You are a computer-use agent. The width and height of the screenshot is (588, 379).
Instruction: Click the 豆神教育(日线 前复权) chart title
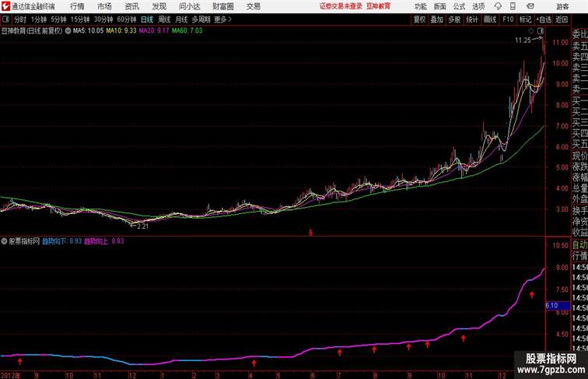[32, 31]
